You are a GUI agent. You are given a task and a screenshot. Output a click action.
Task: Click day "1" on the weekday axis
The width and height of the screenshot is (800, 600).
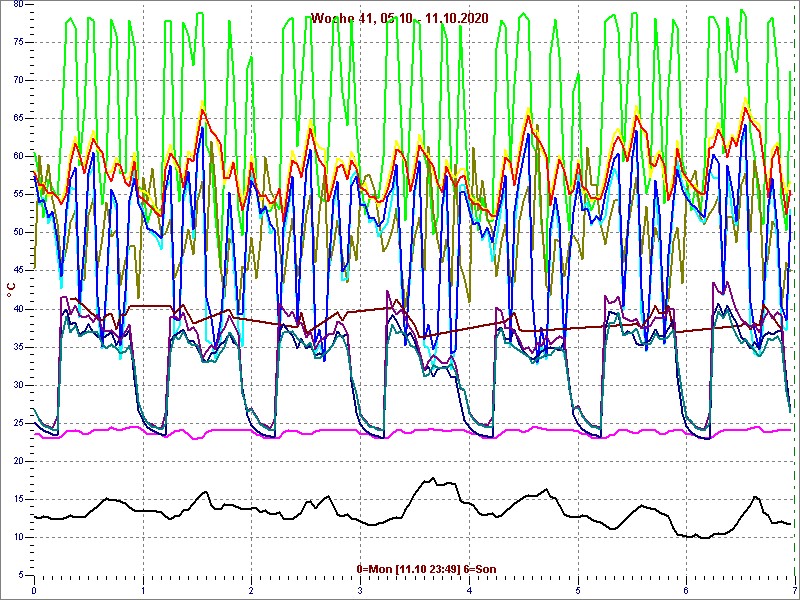(143, 591)
